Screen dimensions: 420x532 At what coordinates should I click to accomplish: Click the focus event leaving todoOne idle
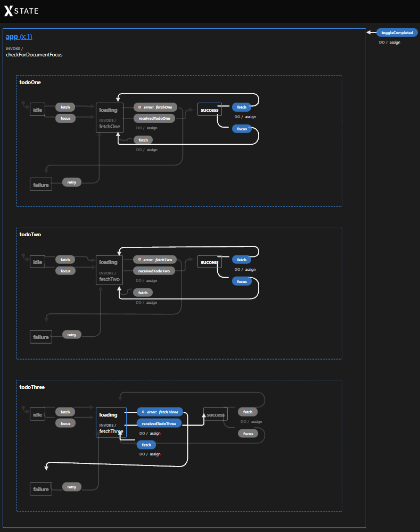click(x=65, y=118)
